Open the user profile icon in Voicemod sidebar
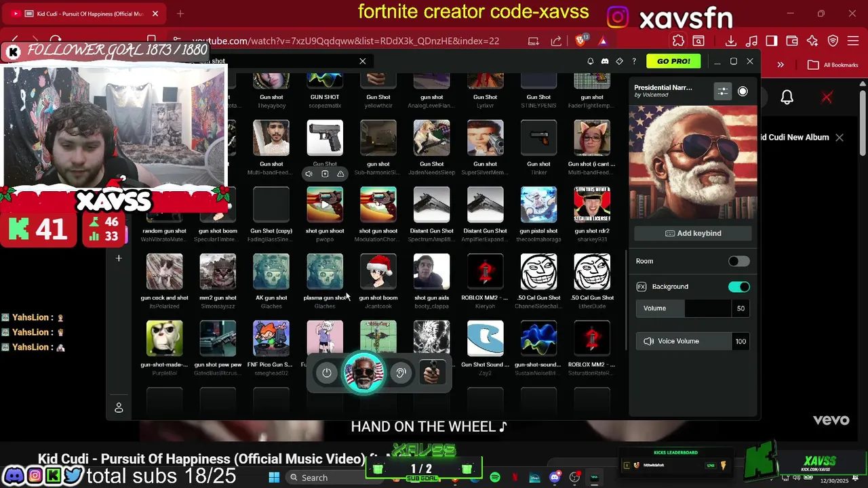 click(x=119, y=408)
